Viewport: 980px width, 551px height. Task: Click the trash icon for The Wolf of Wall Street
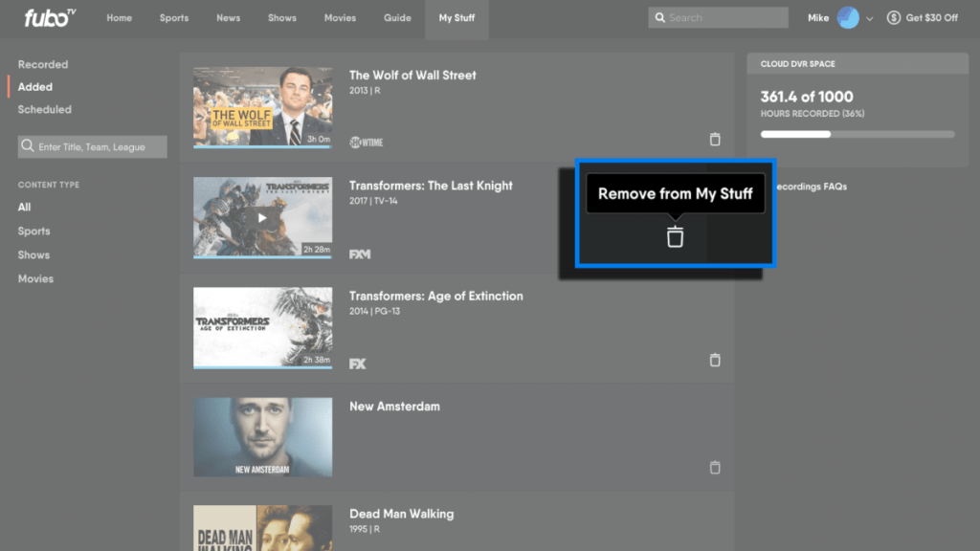pyautogui.click(x=714, y=139)
